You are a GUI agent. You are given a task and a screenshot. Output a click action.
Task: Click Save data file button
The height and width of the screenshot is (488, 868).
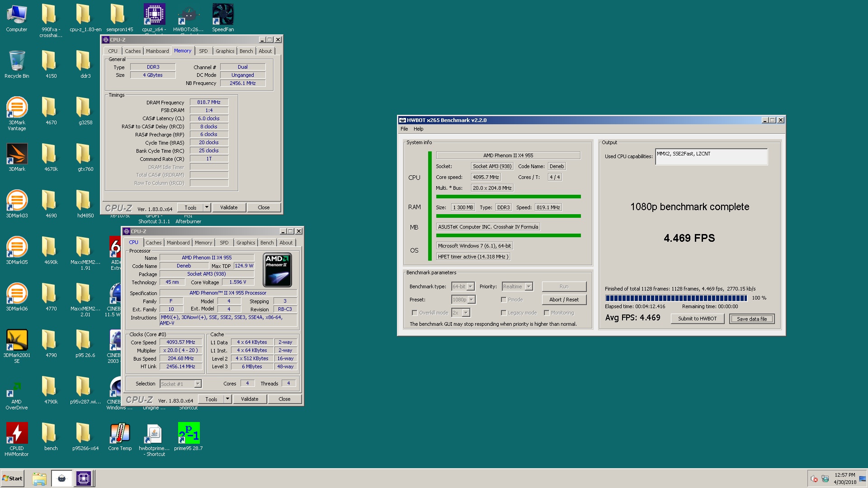pos(752,319)
